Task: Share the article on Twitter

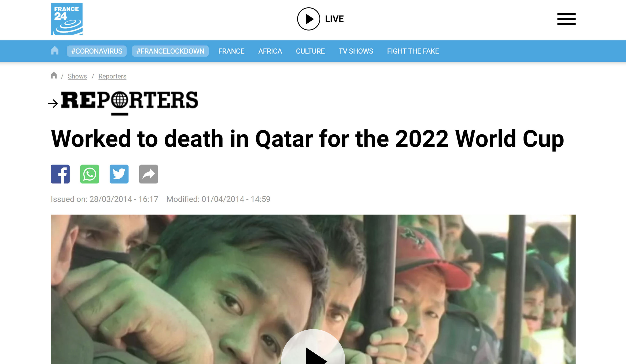Action: pos(119,174)
